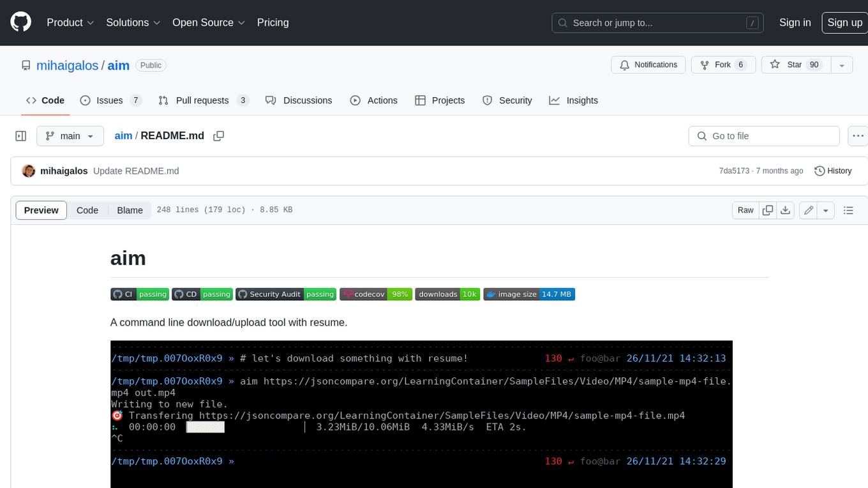Toggle the file tree side panel
This screenshot has height=488, width=868.
tap(20, 136)
